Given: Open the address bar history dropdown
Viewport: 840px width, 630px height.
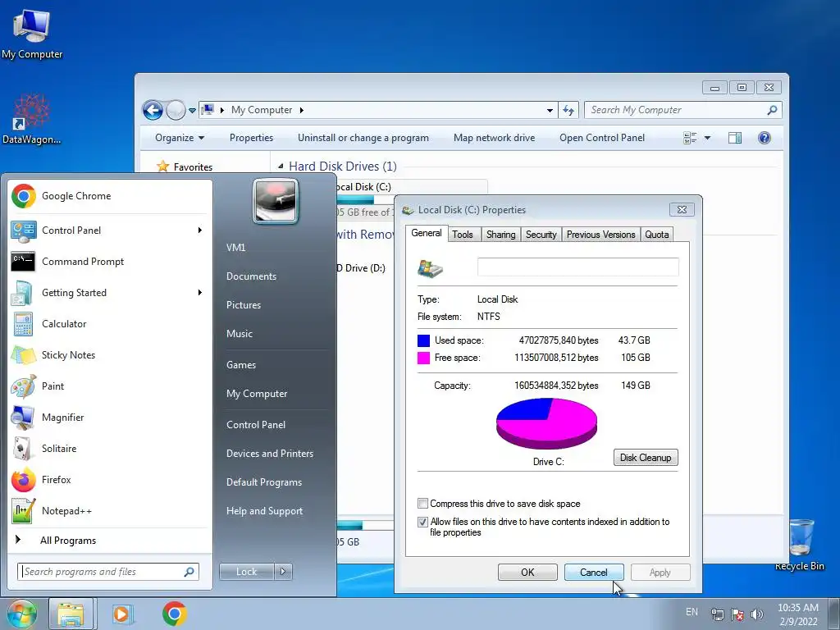Looking at the screenshot, I should tap(550, 111).
